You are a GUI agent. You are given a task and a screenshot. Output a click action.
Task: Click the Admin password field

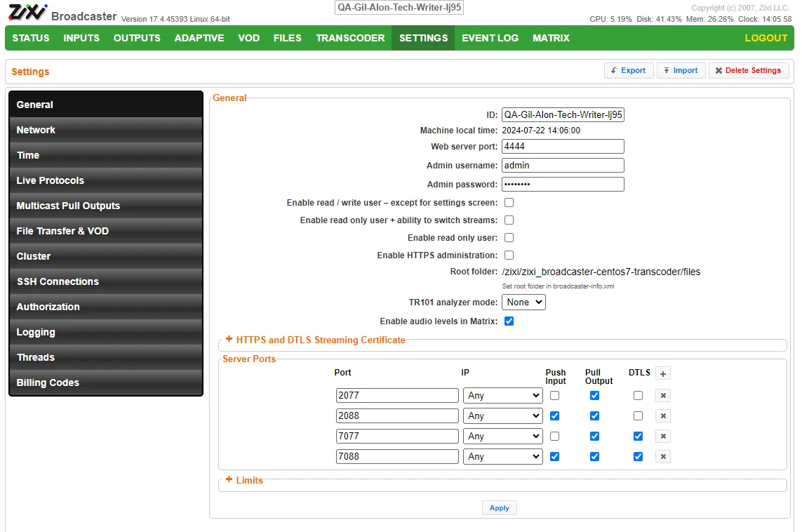pyautogui.click(x=563, y=184)
